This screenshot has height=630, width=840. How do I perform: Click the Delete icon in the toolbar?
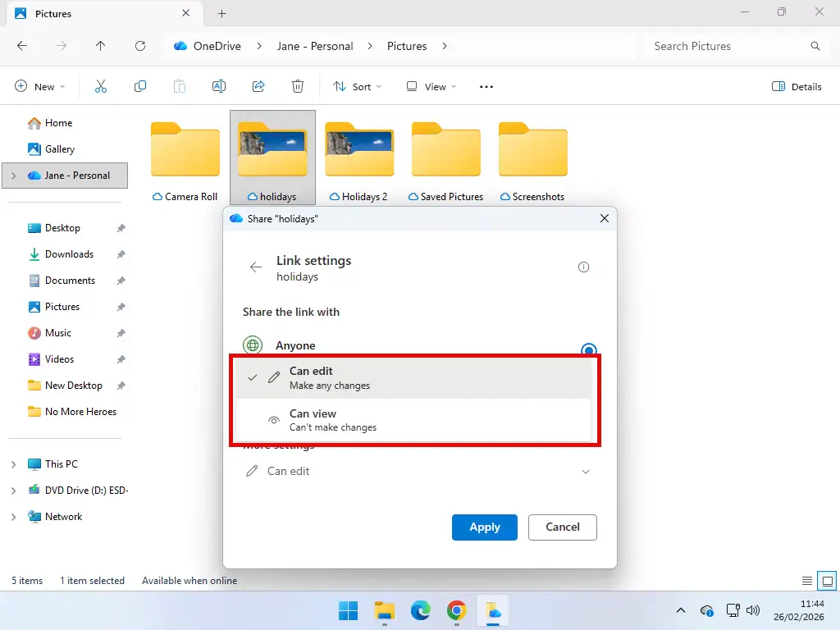point(297,85)
